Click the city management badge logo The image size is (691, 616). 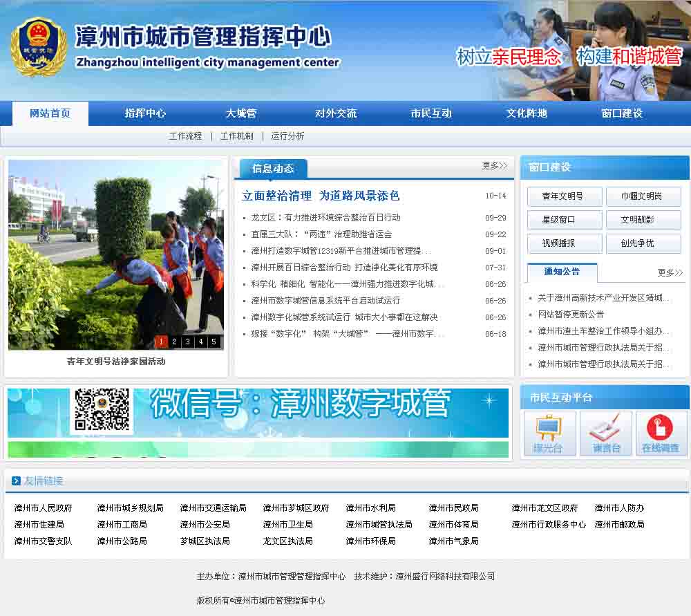pyautogui.click(x=38, y=47)
